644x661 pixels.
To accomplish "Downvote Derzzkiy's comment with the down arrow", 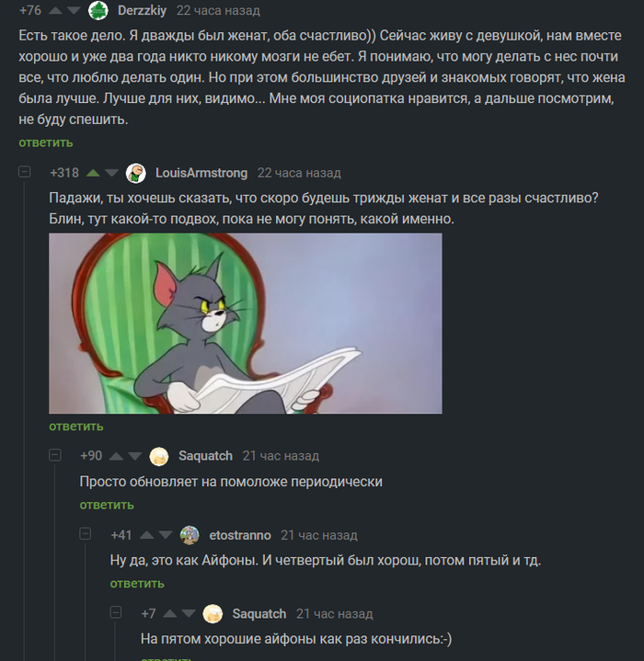I will 74,10.
